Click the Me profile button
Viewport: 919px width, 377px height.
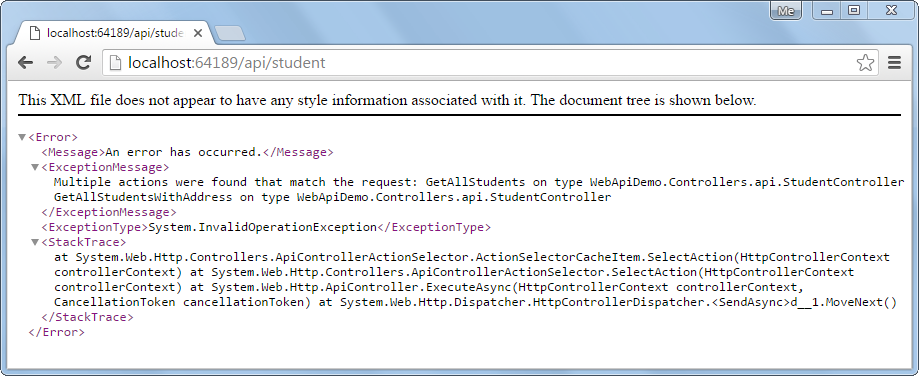click(x=785, y=11)
